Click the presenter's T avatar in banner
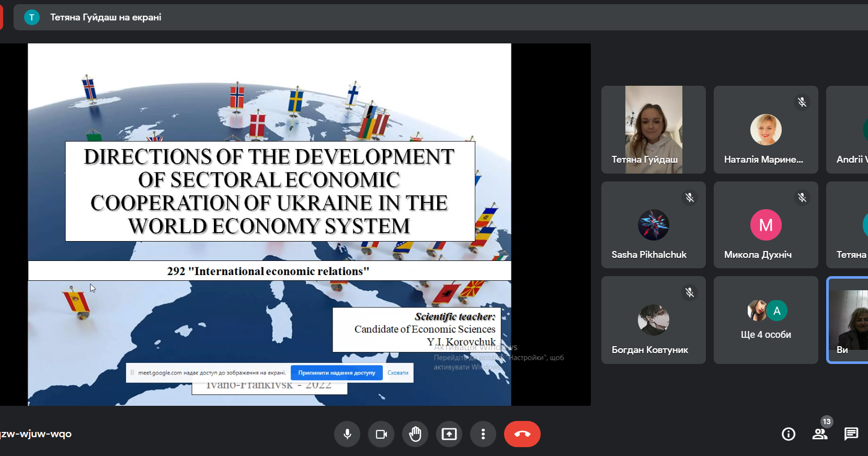 [x=32, y=17]
